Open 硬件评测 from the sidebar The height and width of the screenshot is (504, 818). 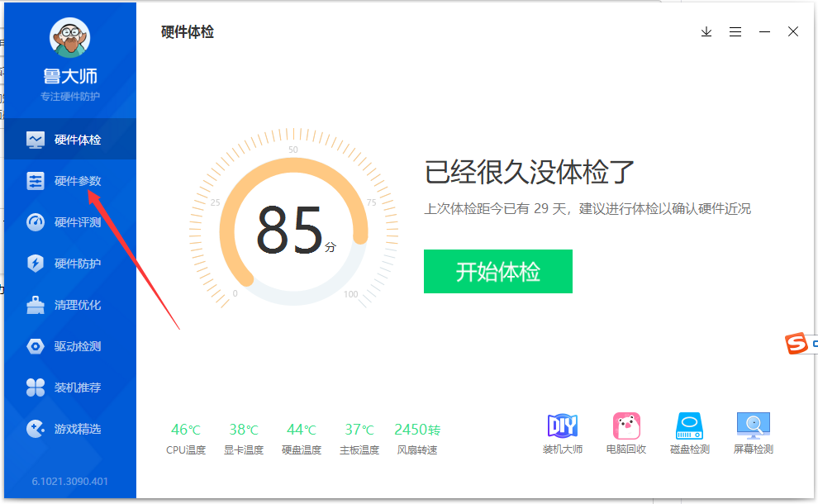(69, 222)
